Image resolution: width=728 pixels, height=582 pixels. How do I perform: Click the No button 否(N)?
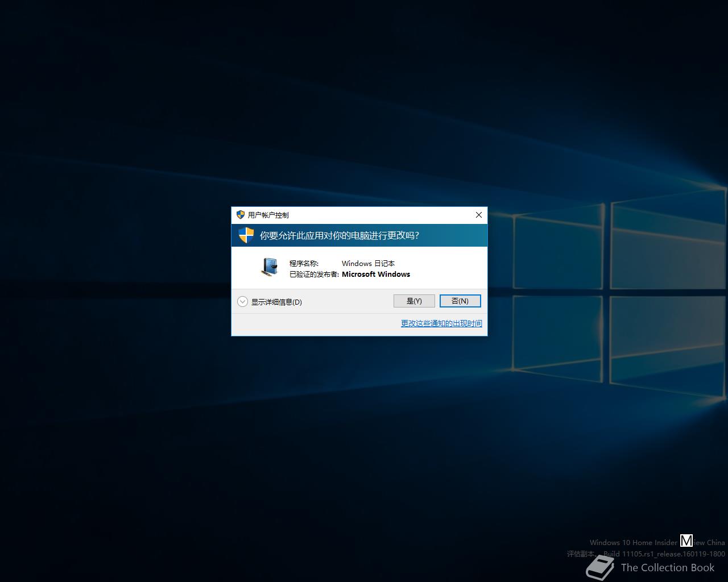pos(460,301)
